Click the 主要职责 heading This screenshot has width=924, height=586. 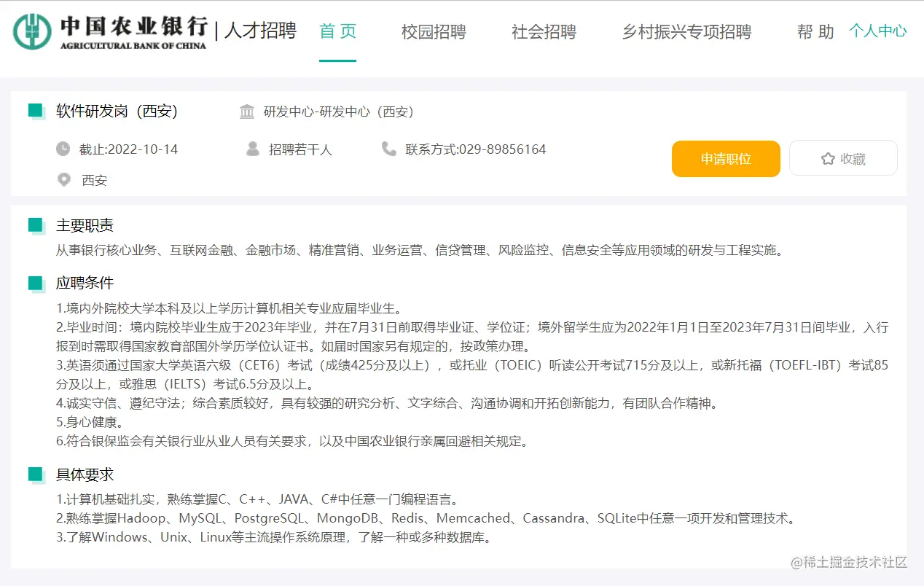85,226
